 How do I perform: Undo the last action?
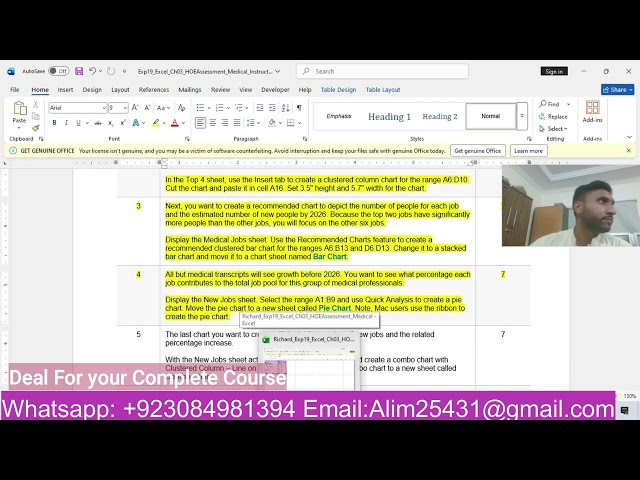point(92,71)
